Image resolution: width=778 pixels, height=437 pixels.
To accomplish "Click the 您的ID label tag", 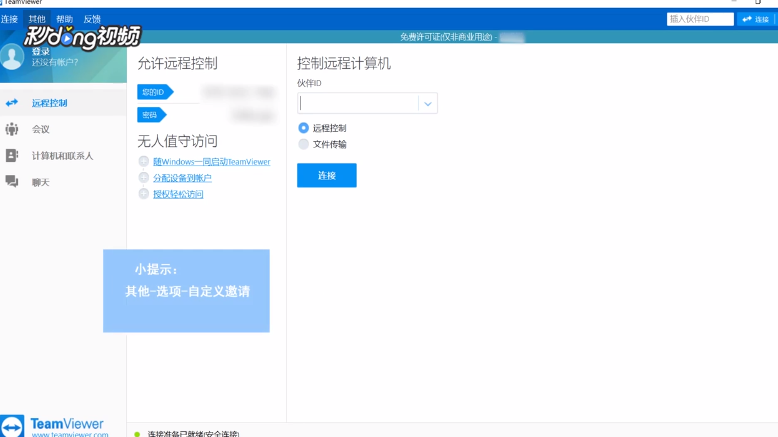I will (155, 92).
